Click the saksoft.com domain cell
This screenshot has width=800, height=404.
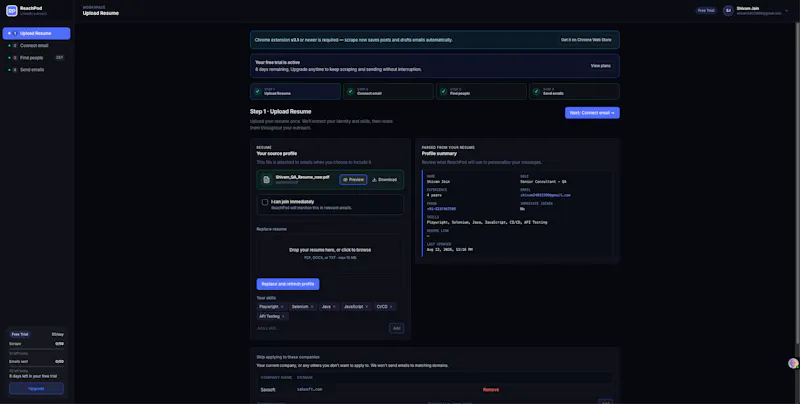[x=309, y=390]
